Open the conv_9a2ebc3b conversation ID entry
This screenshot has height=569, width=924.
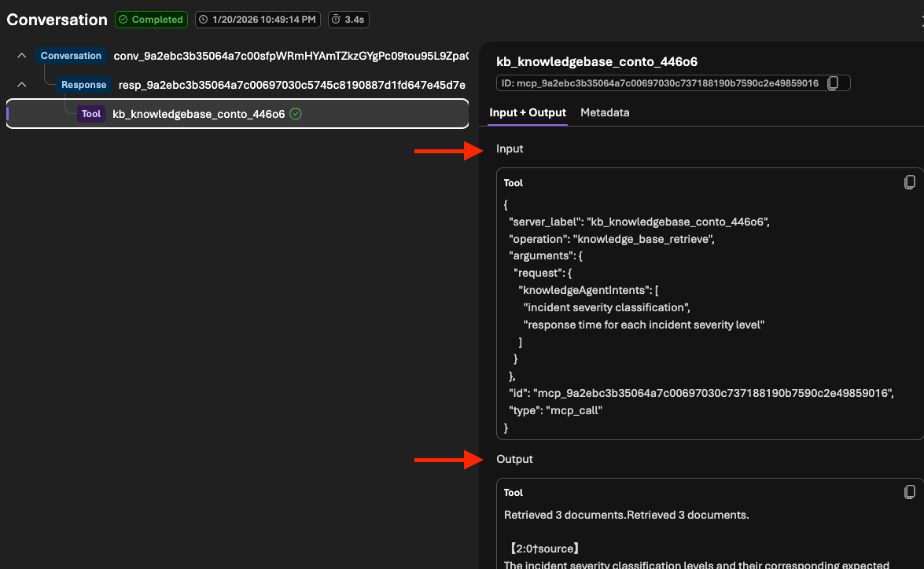290,56
